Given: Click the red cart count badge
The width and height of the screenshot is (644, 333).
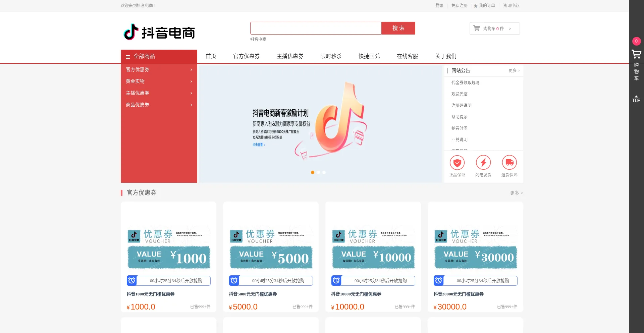Looking at the screenshot, I should tap(636, 41).
